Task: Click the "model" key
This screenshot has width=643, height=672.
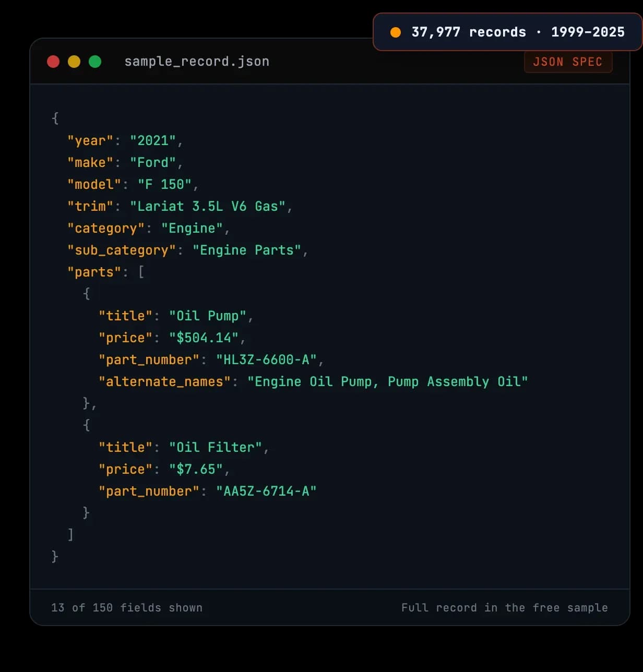Action: click(x=94, y=185)
